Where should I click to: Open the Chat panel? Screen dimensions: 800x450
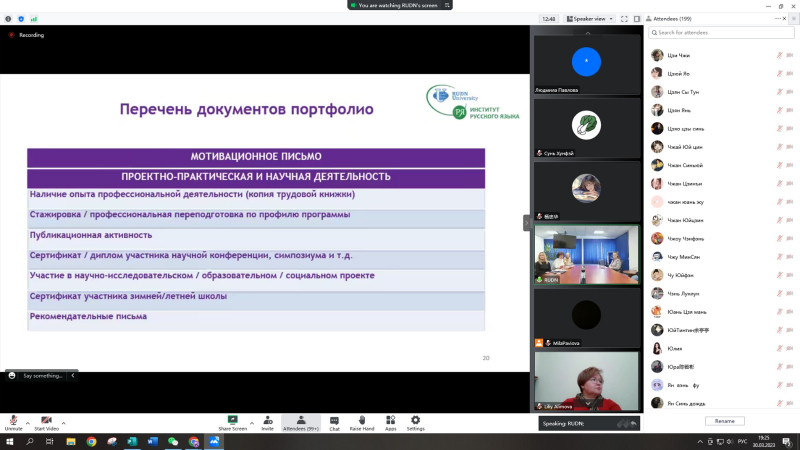pos(334,421)
